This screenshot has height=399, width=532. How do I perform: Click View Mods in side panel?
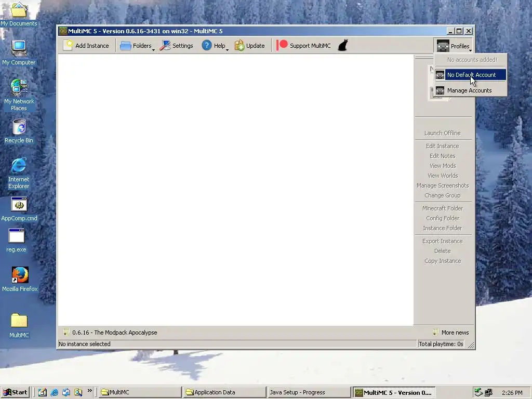(x=443, y=166)
